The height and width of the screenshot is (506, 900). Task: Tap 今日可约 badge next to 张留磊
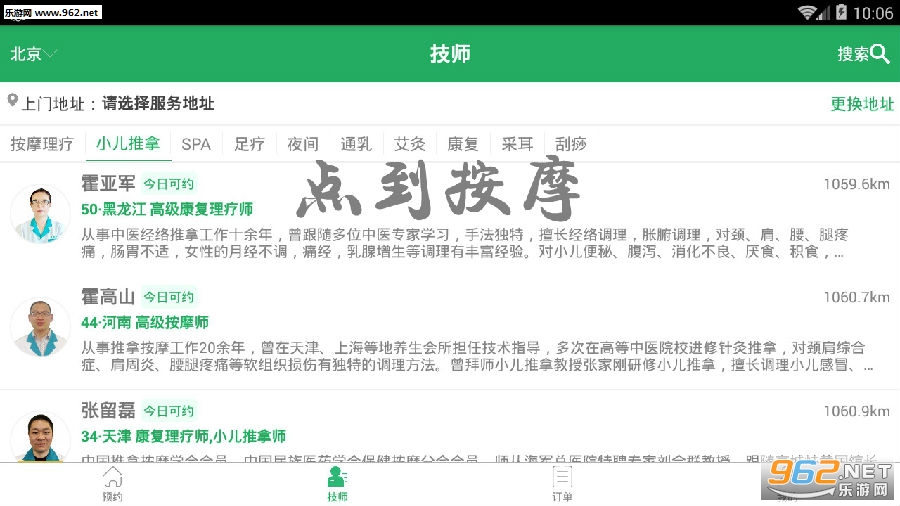coord(168,411)
